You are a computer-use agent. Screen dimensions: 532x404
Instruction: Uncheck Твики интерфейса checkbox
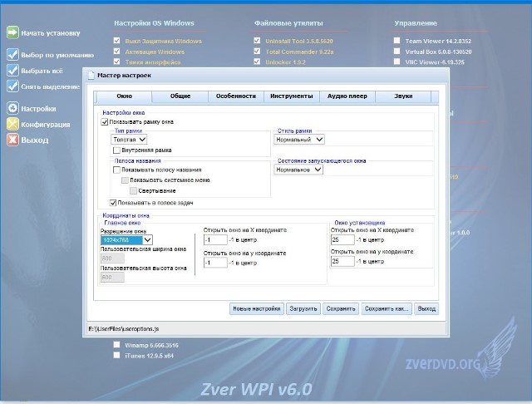[x=116, y=62]
